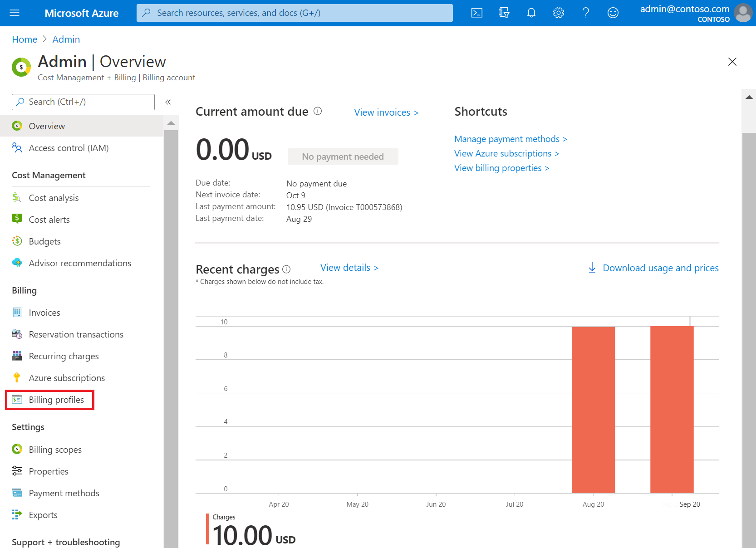Open Cloud Shell from the top bar
Screen dimensions: 756x548
pos(477,13)
